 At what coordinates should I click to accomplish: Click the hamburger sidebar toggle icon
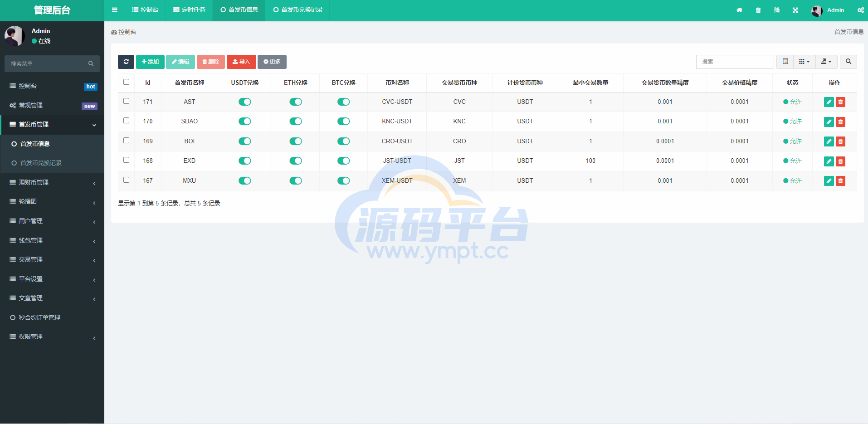click(x=115, y=10)
